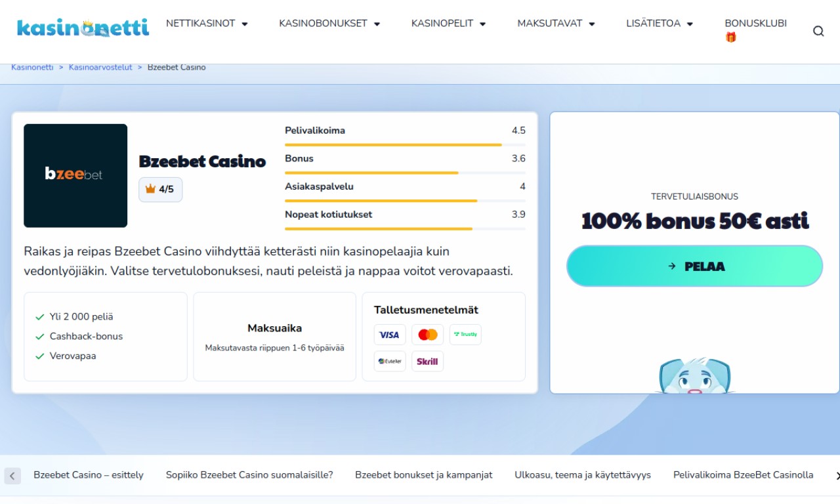Jump to Bzeebet Casino – esittely section
The width and height of the screenshot is (840, 504).
pos(89,475)
